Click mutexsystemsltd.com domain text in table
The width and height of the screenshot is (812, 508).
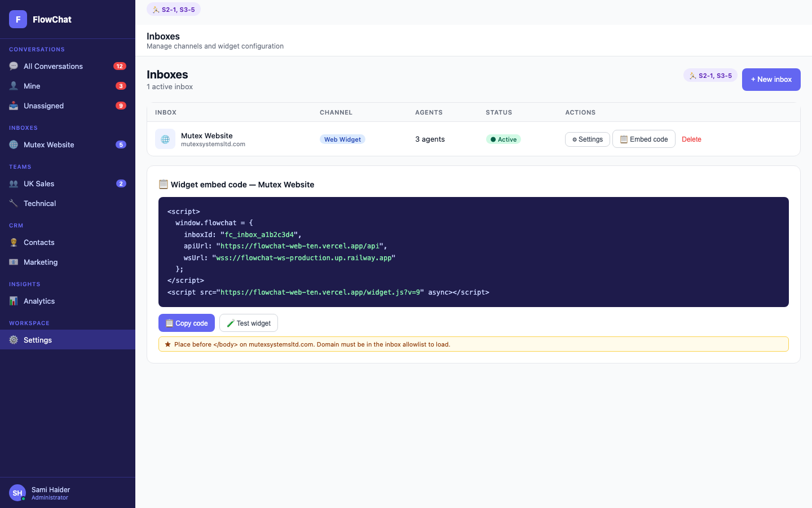click(x=213, y=144)
